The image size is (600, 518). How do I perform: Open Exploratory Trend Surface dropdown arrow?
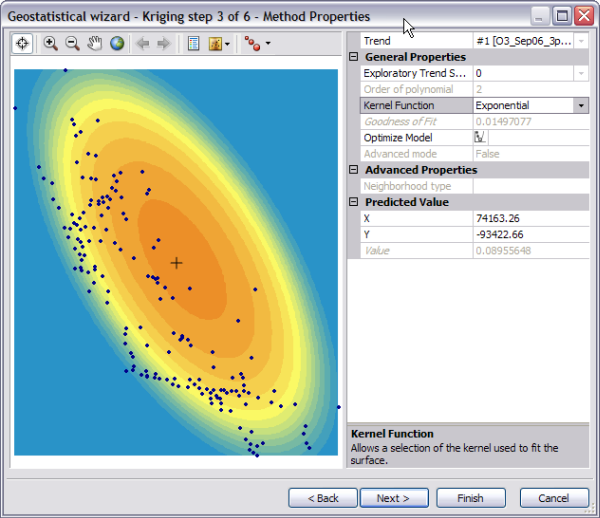click(x=581, y=73)
